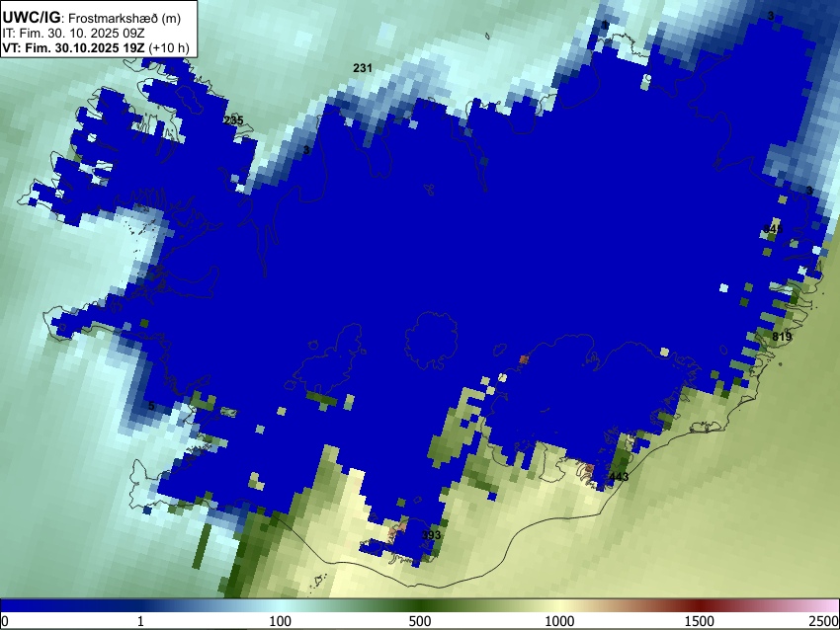840x630 pixels.
Task: Click the 'UWC/IG: Frostmarkshæð (m)' title text
Action: tap(92, 18)
